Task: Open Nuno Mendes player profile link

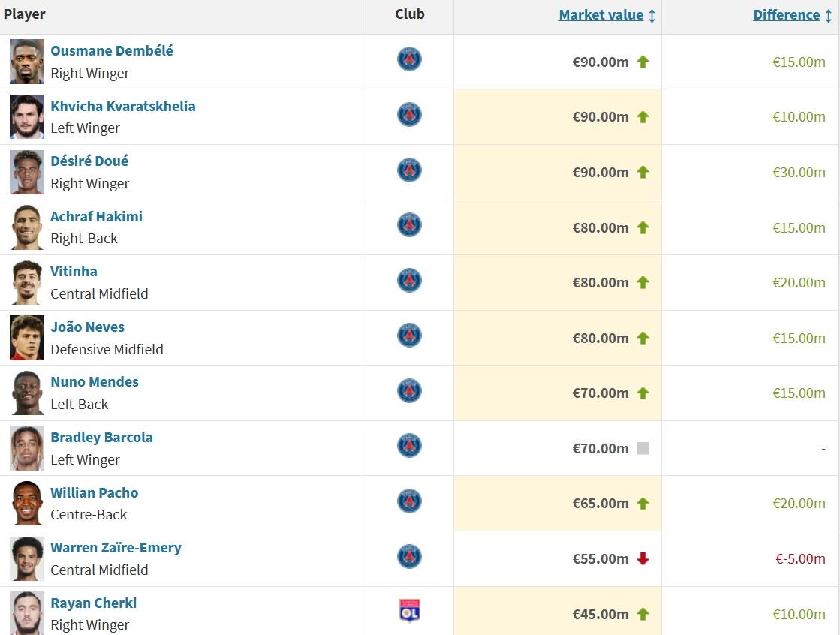Action: [x=95, y=381]
